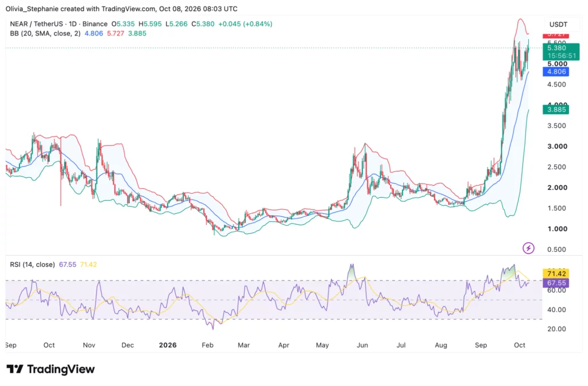Click the BB upper value 5.727 in legend
Viewport: 588px width, 386px height.
115,33
